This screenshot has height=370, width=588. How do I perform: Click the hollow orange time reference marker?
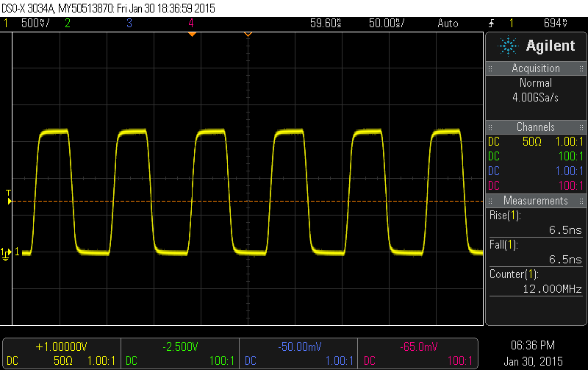point(248,35)
